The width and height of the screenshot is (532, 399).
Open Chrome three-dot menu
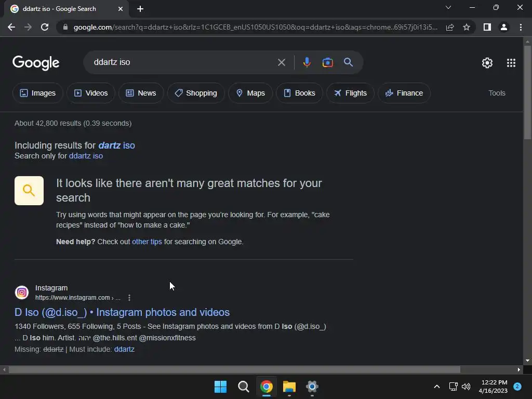point(521,27)
